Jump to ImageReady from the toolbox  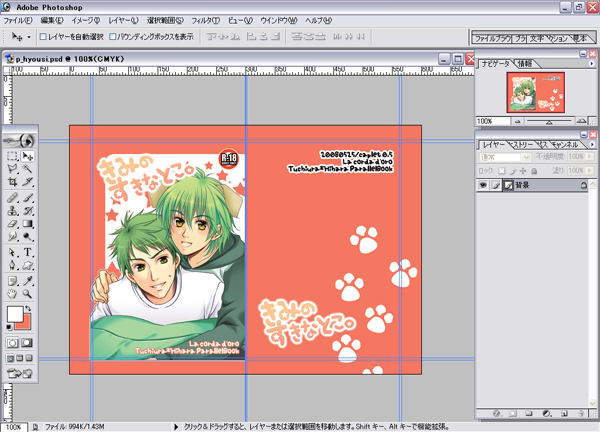pyautogui.click(x=20, y=373)
